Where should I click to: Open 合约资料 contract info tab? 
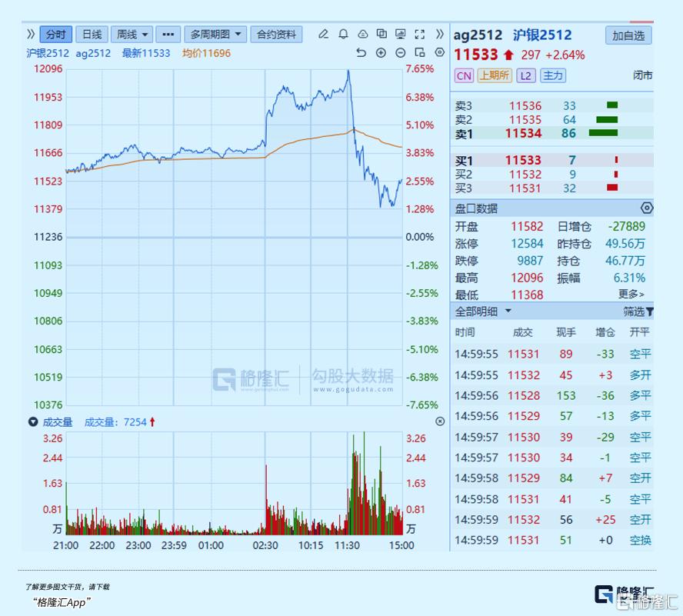coord(276,35)
